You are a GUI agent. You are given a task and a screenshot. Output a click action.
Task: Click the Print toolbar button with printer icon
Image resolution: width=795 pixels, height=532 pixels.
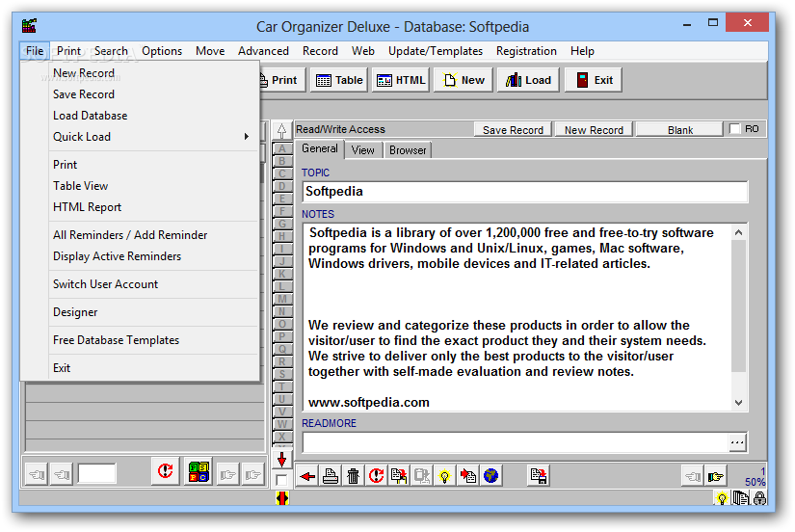(282, 80)
